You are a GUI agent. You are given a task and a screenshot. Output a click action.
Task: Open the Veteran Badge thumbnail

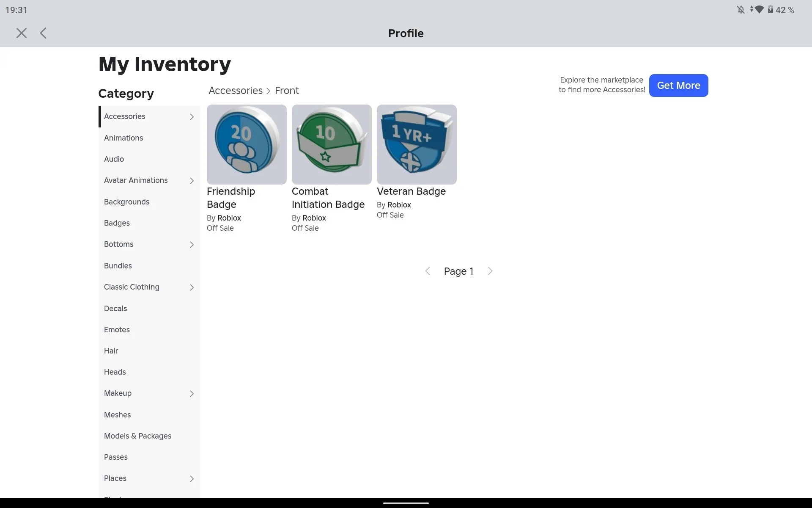coord(417,144)
